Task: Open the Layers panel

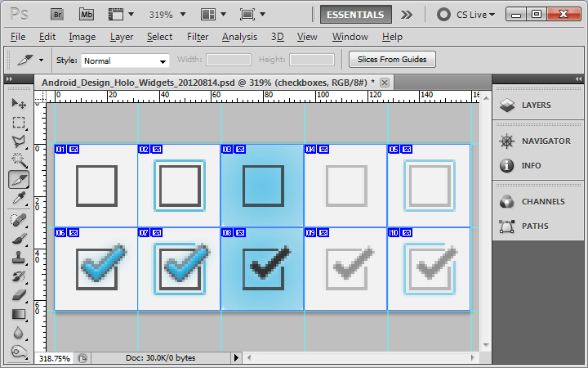Action: pyautogui.click(x=538, y=105)
